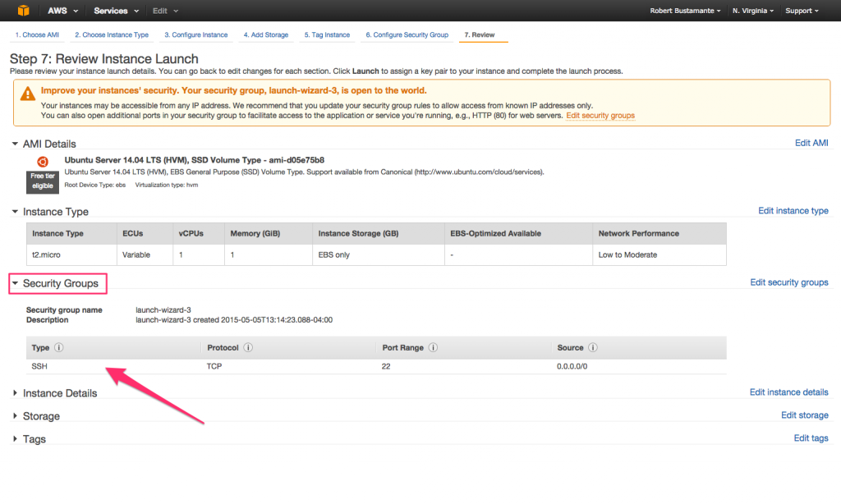Click the Ubuntu Server 14.04 LTS AMI title
Screen dimensions: 841x504
(194, 160)
